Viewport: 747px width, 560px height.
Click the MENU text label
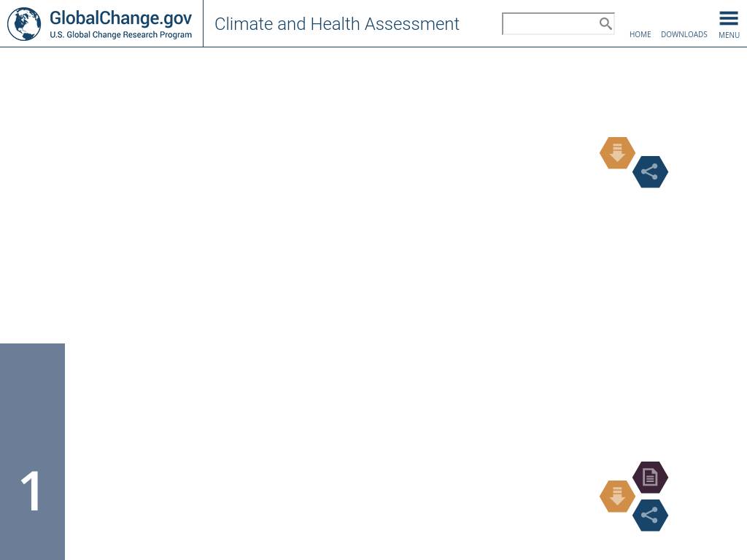pos(729,35)
